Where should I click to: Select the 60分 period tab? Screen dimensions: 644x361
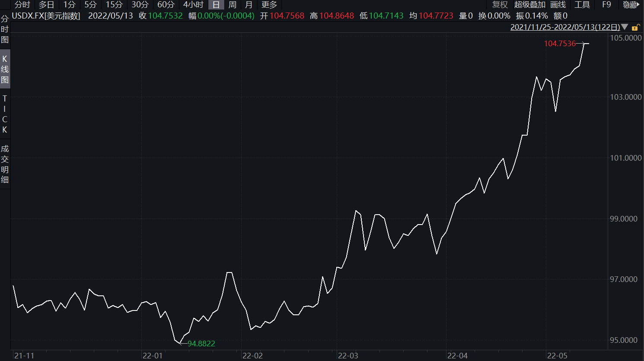click(166, 5)
